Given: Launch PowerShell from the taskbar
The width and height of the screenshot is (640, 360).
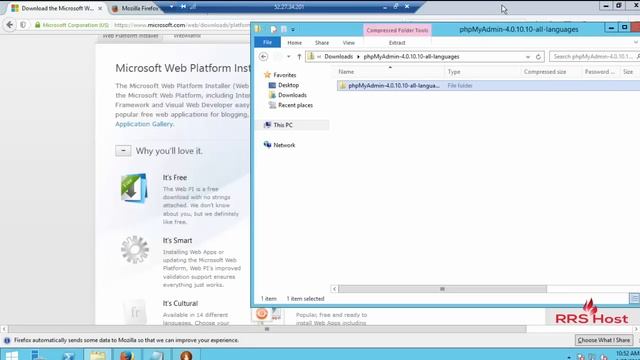Looking at the screenshot, I should (68, 355).
